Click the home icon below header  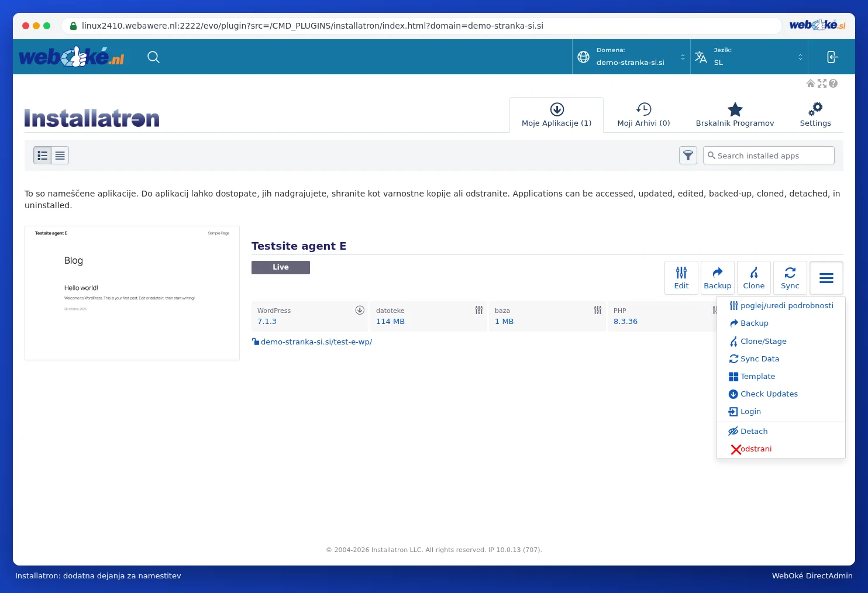[811, 84]
